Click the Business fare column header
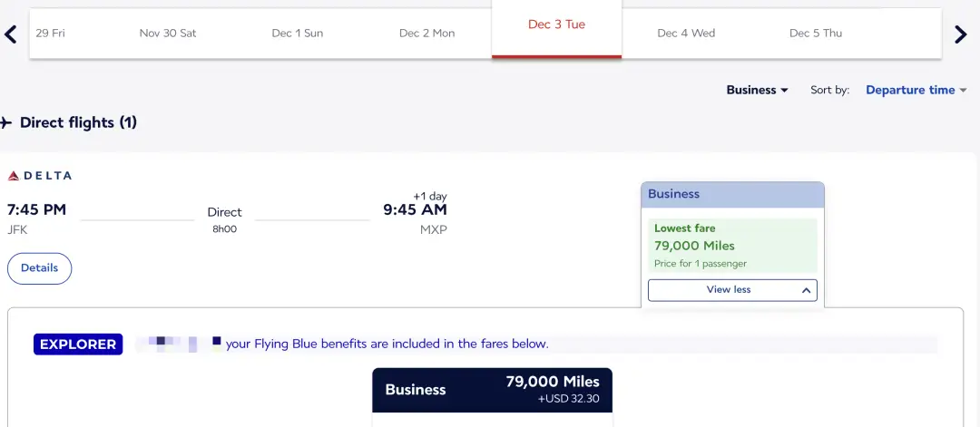 (x=732, y=194)
